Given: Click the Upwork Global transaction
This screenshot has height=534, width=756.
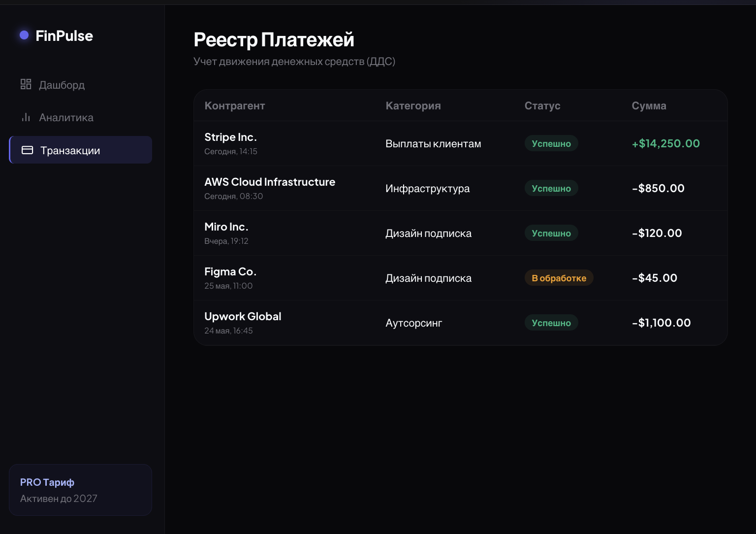Looking at the screenshot, I should coord(461,323).
